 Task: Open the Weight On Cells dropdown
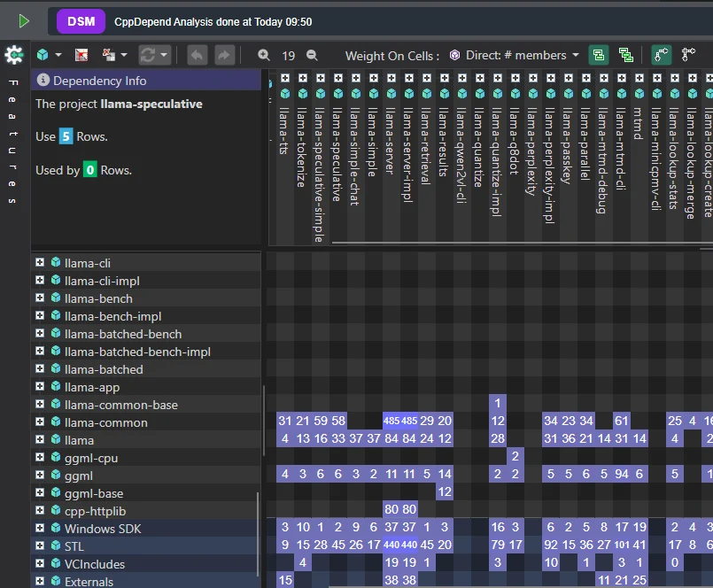pos(576,55)
